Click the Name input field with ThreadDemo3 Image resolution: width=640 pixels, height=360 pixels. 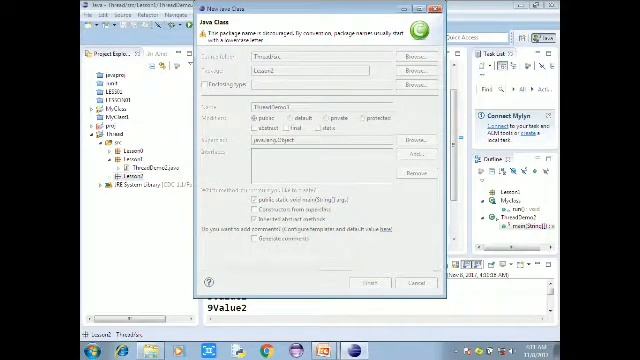(322, 107)
